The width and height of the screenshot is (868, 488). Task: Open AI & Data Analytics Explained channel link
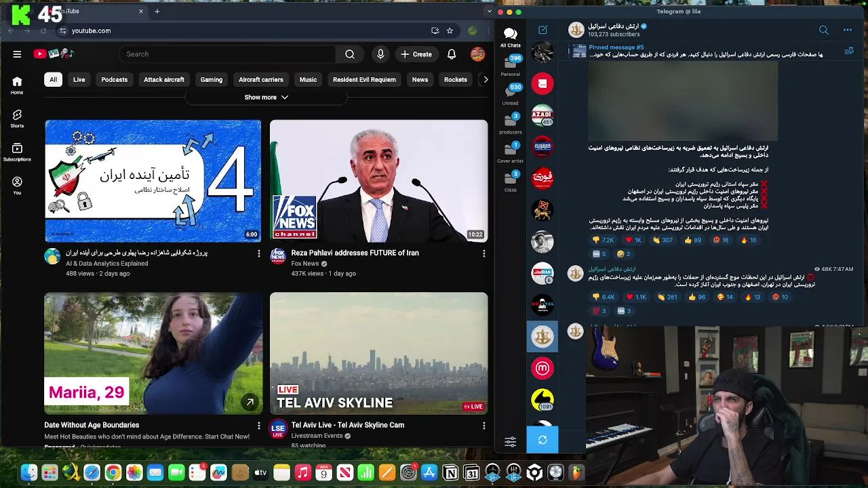tap(106, 264)
